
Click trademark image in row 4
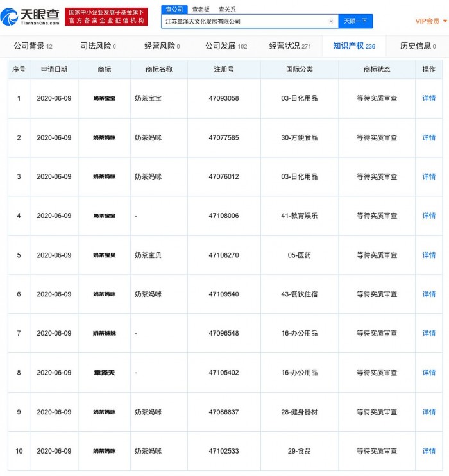[105, 216]
